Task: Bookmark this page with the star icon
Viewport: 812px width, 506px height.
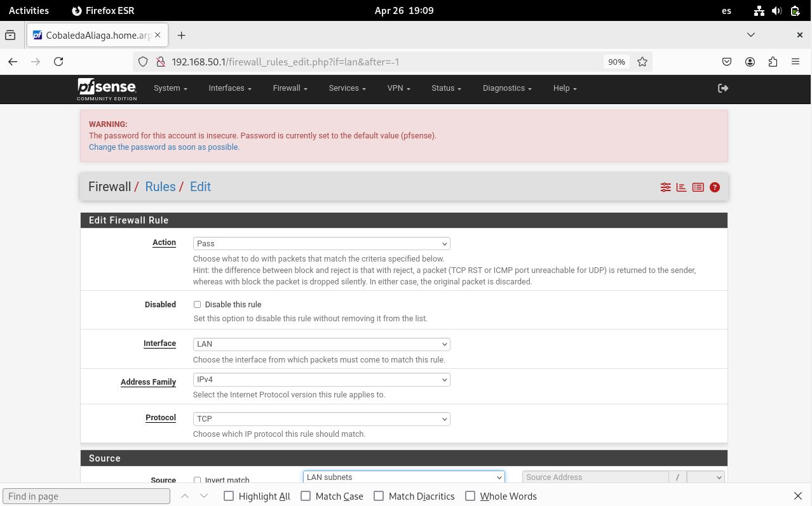Action: click(x=642, y=62)
